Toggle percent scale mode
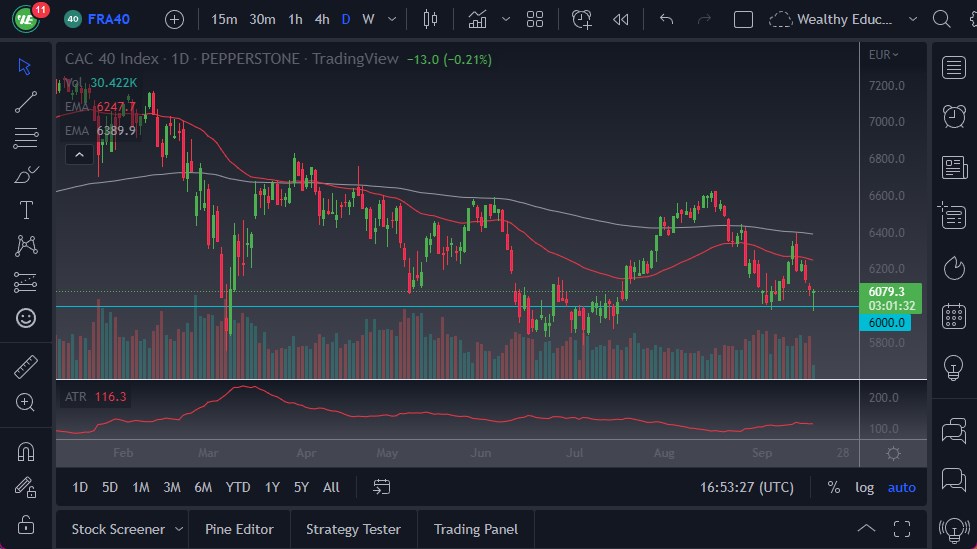Screen dimensions: 977x549 [834, 487]
